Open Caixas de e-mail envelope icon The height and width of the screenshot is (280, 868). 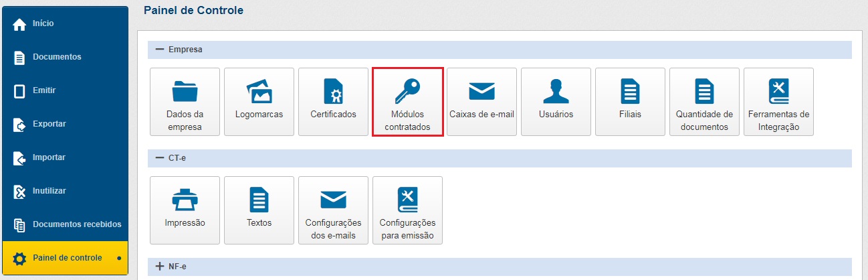[481, 91]
